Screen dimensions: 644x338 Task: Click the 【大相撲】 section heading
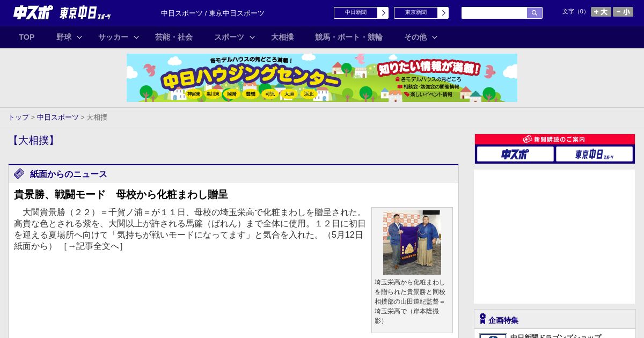(33, 141)
